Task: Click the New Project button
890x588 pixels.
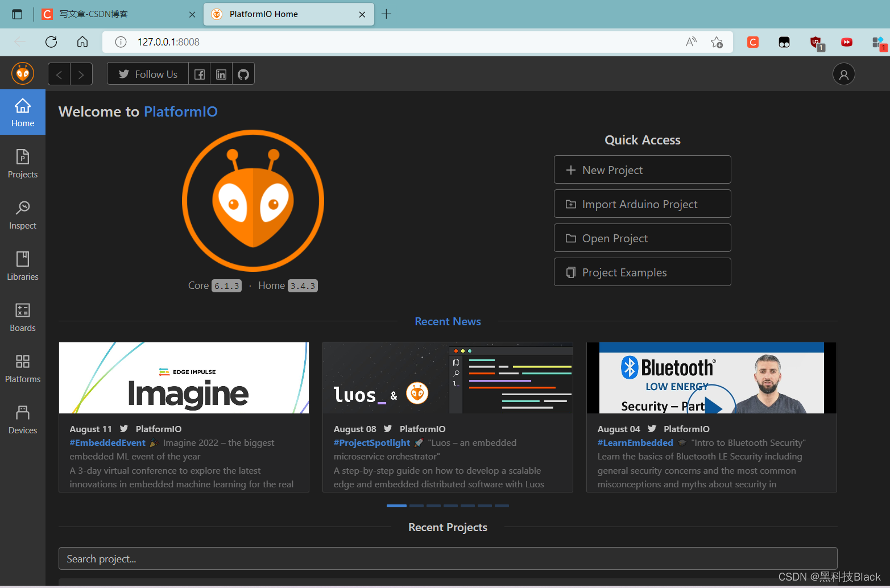Action: coord(643,169)
